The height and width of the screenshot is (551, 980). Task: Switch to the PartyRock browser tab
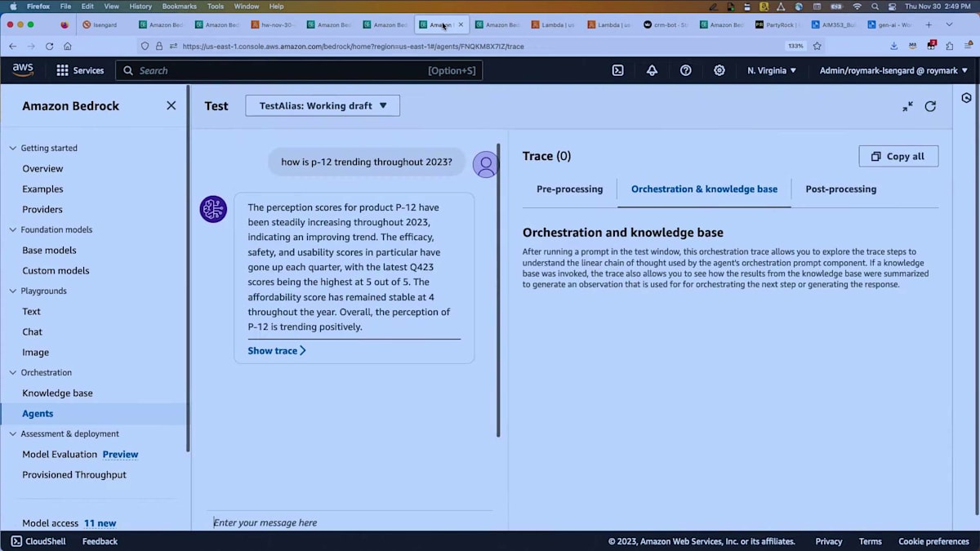[777, 24]
